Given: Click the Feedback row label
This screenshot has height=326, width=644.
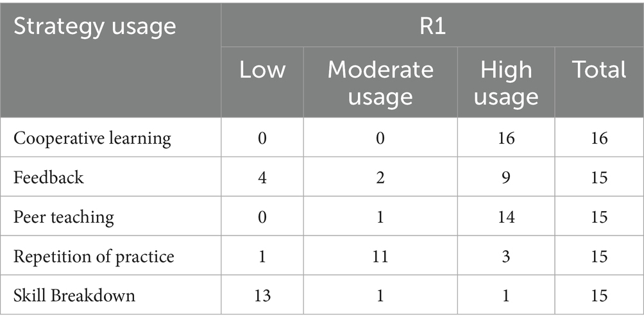Looking at the screenshot, I should (x=49, y=177).
